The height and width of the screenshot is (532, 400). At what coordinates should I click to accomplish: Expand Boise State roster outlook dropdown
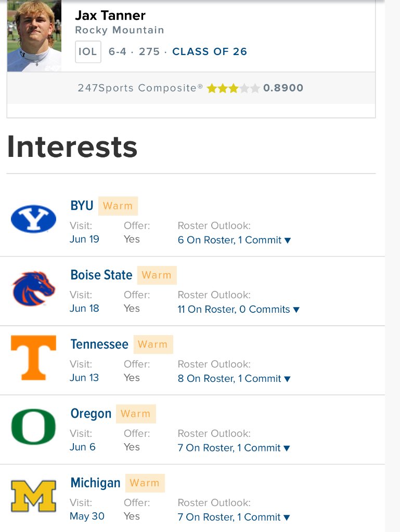[239, 309]
